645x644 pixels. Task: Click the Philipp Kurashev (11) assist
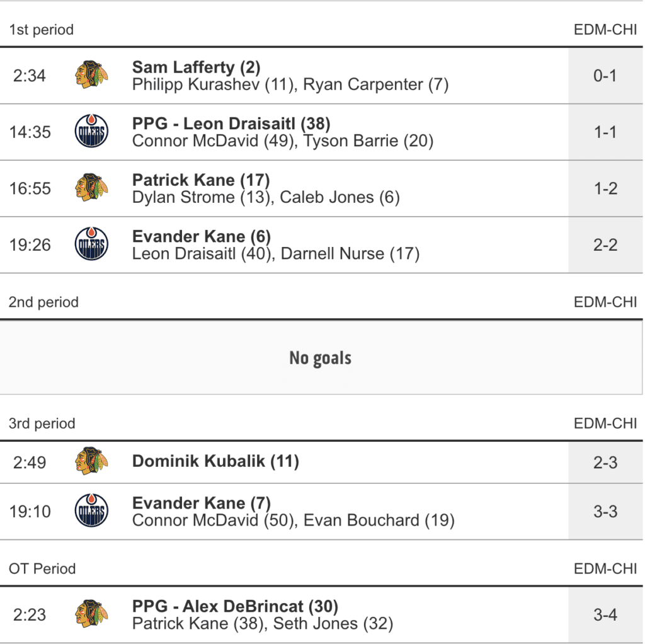coord(214,84)
